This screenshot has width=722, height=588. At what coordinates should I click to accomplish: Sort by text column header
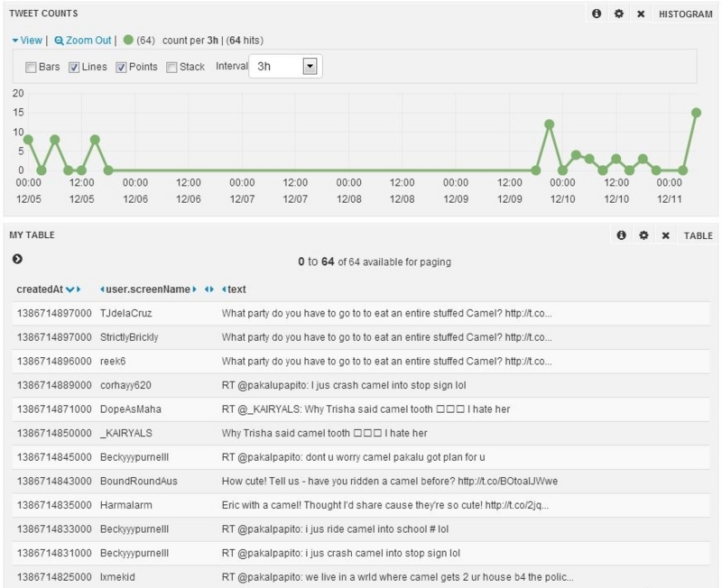tap(236, 289)
